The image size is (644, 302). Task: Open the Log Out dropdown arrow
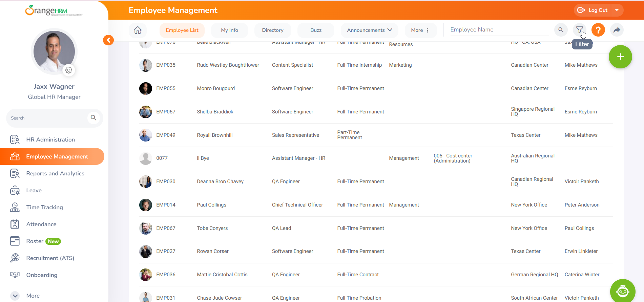(617, 10)
